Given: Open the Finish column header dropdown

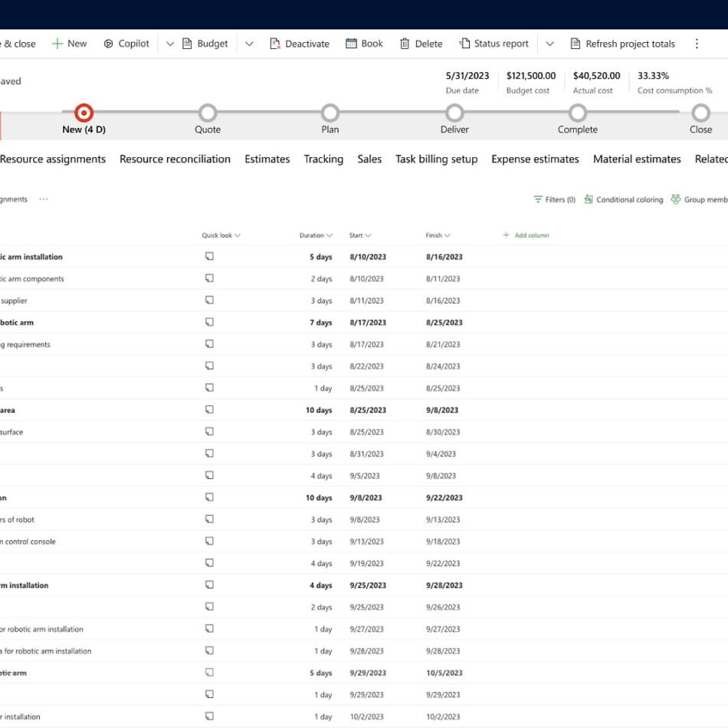Looking at the screenshot, I should 438,235.
